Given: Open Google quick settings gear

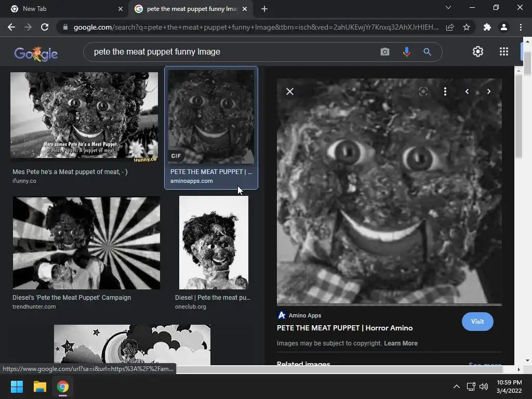Looking at the screenshot, I should click(478, 51).
